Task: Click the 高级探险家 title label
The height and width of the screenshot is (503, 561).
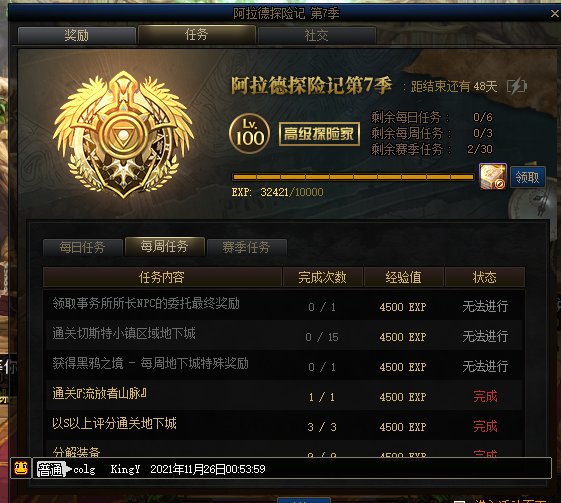Action: (x=319, y=134)
